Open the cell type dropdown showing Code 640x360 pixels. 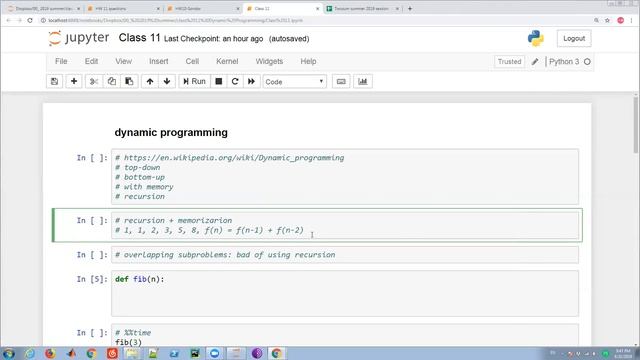(x=294, y=82)
